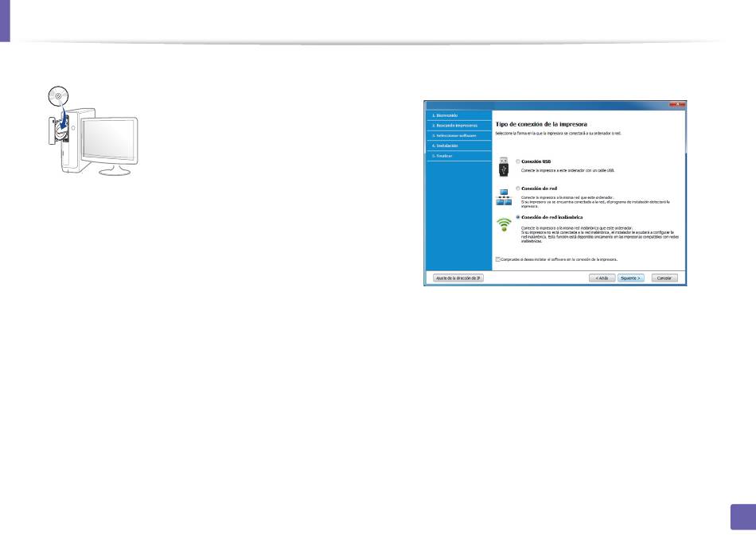Select step 4. Instalación in the sidebar
756x536 pixels.
[459, 146]
